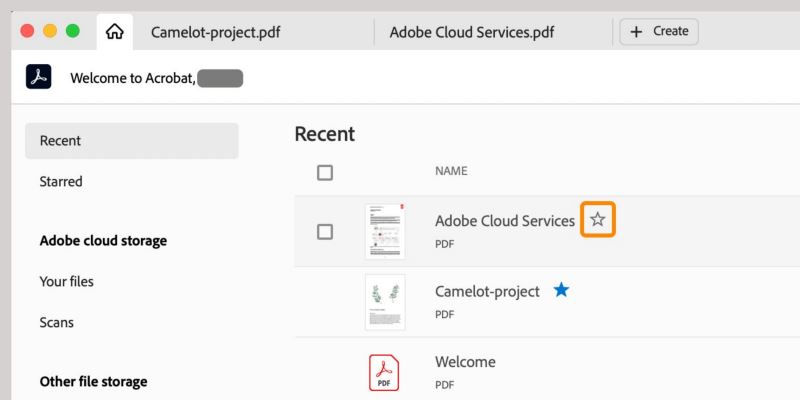This screenshot has width=800, height=400.
Task: Open the Adobe Cloud Services thumbnail
Action: pos(385,231)
